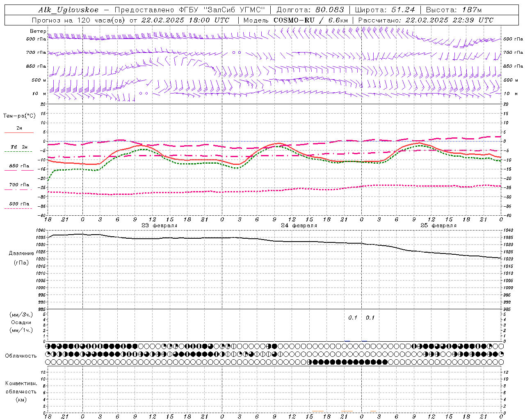Select the 'Долгота: 80.083' longitude value
This screenshot has width=525, height=420.
310,10
